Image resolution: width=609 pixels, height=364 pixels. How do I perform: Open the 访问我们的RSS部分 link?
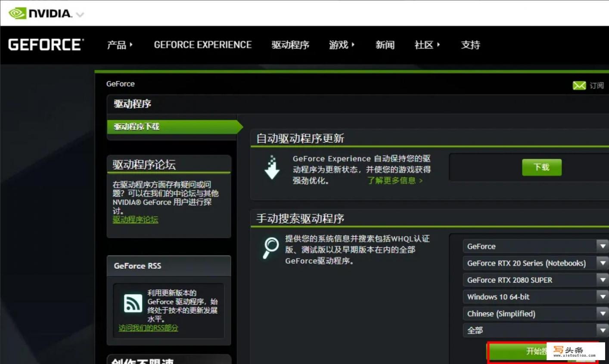[x=148, y=328]
